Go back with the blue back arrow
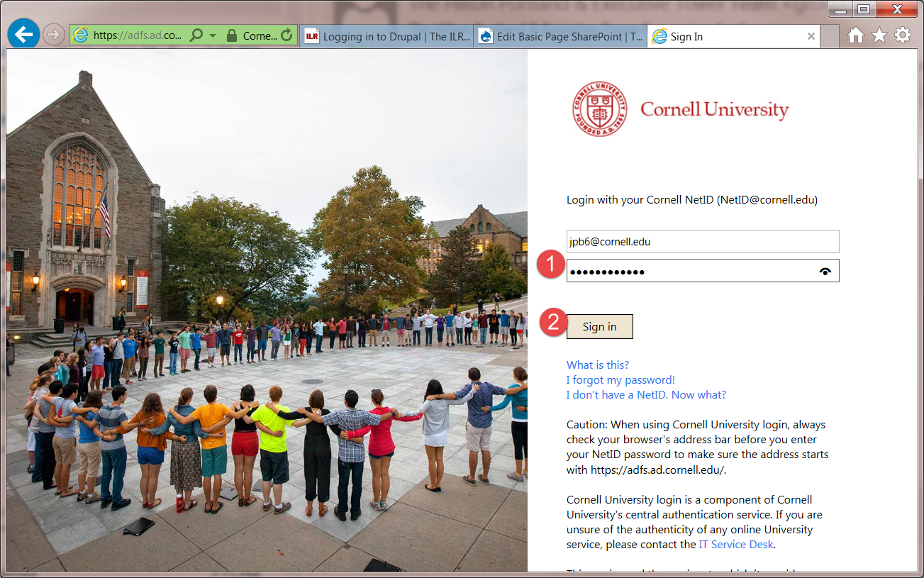924x578 pixels. [x=23, y=34]
